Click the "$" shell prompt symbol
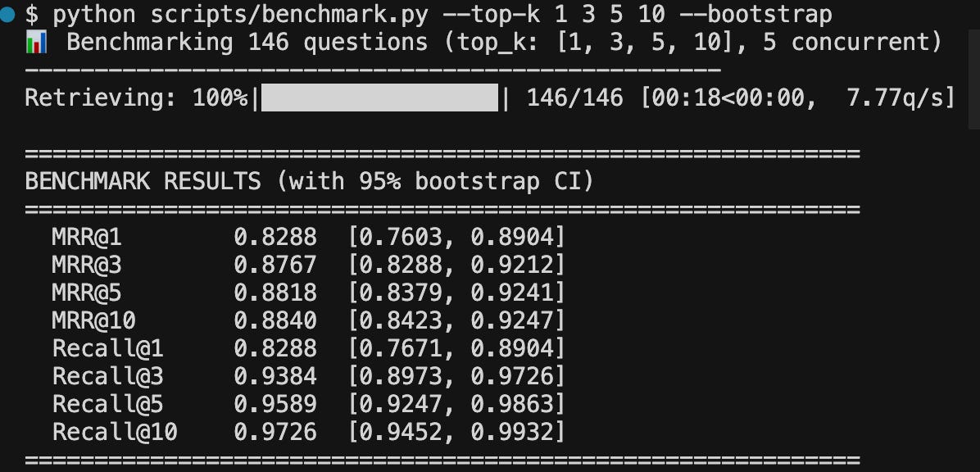Image resolution: width=980 pixels, height=472 pixels. [32, 15]
